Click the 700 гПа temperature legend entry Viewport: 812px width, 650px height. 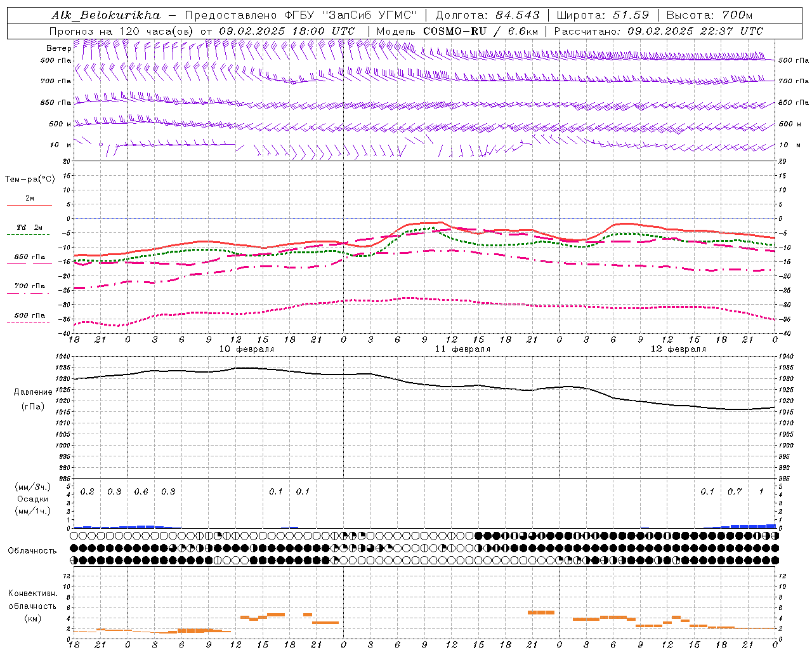(x=30, y=286)
